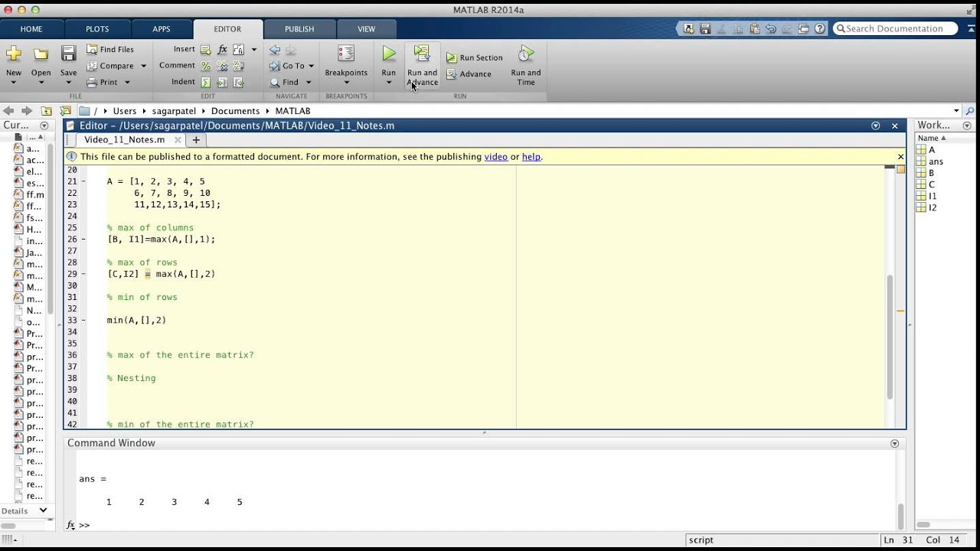Click the Compare files button
980x551 pixels.
109,66
